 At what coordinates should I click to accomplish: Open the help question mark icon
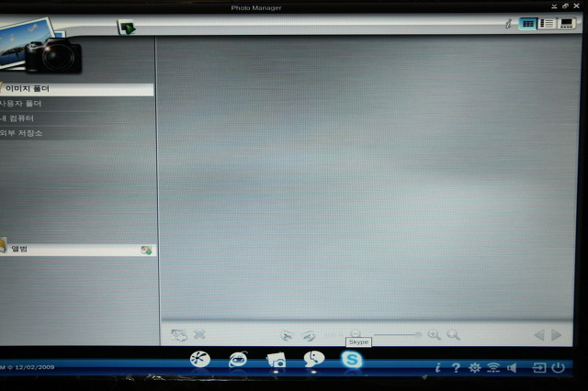tap(456, 368)
